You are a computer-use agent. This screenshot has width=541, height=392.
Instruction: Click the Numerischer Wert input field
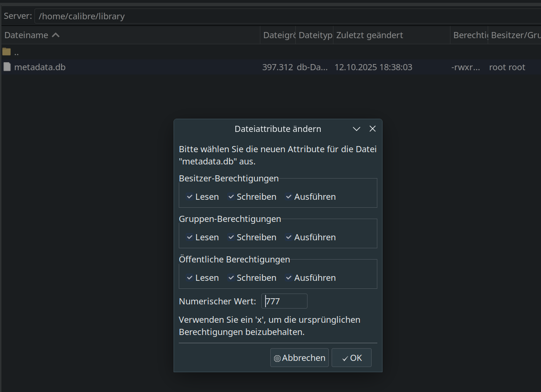click(284, 301)
